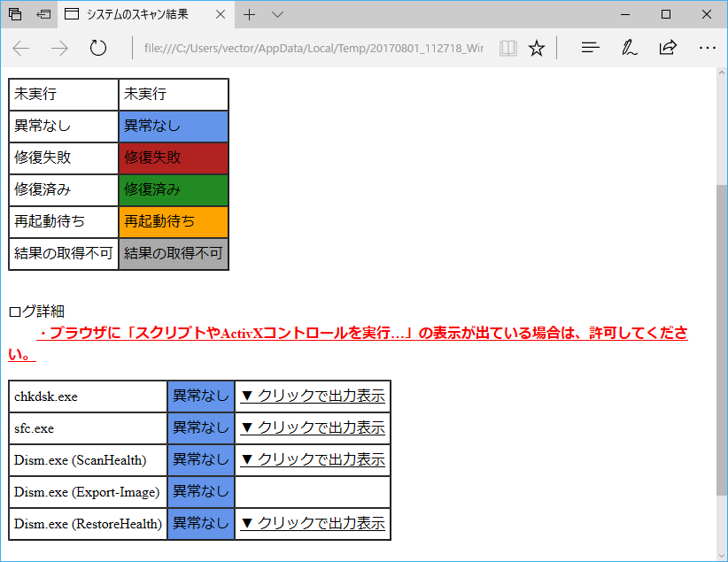The height and width of the screenshot is (562, 728).
Task: Maximize the Edge browser window
Action: (666, 14)
